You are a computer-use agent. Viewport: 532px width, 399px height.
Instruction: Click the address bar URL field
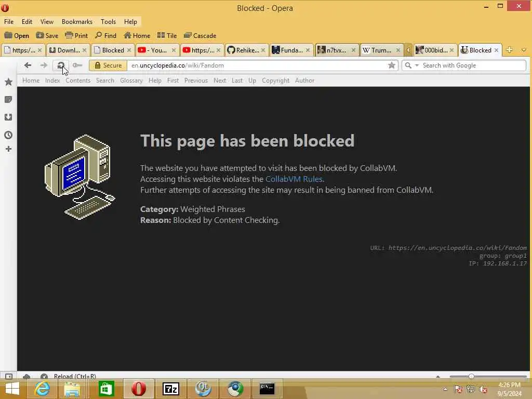click(x=257, y=65)
